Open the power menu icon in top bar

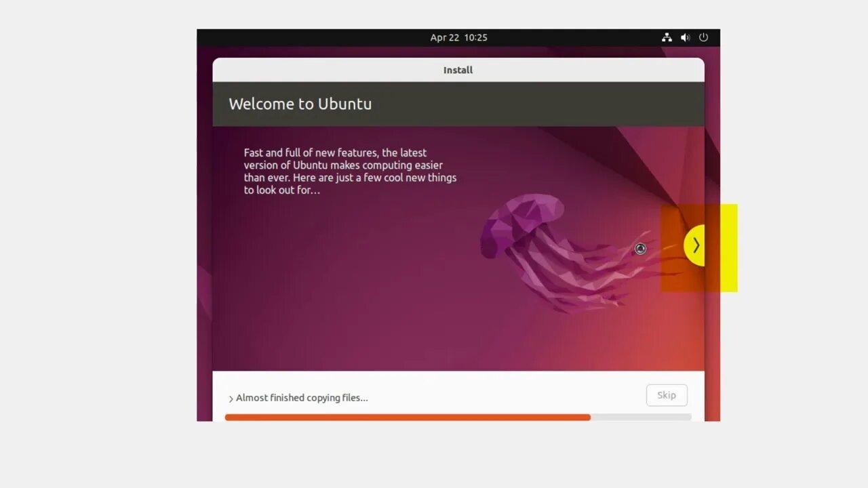tap(703, 37)
